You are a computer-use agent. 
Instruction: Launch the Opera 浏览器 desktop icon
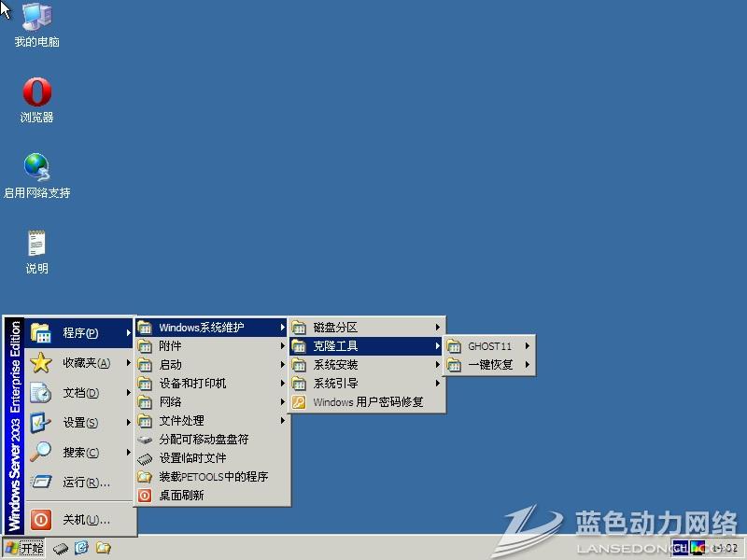tap(36, 92)
